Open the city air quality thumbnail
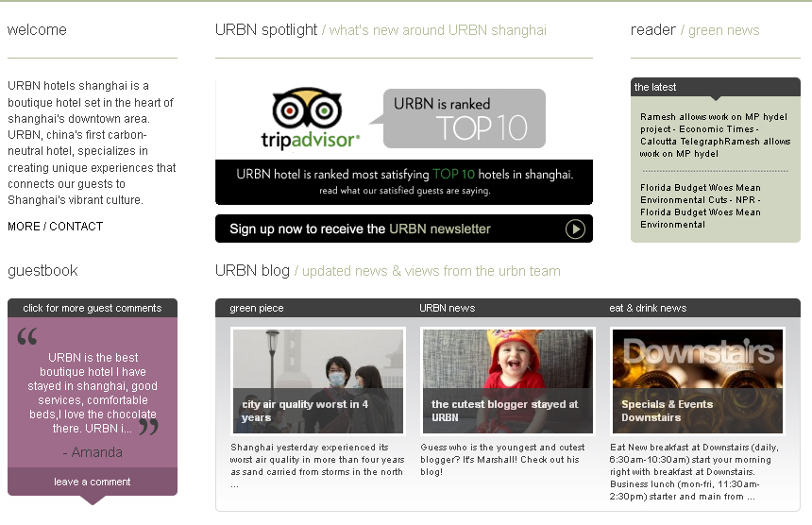 [318, 381]
